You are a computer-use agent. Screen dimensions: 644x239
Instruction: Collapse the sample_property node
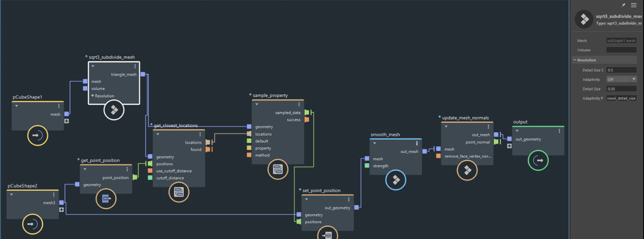pyautogui.click(x=257, y=104)
